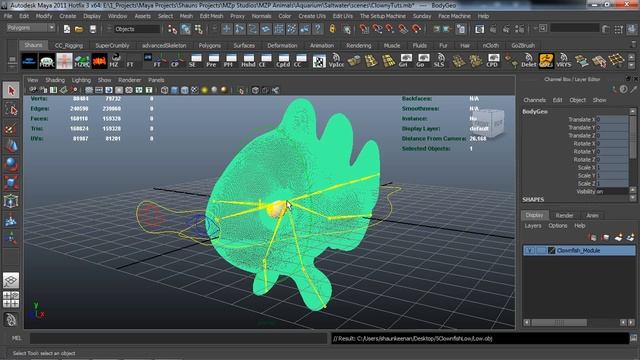
Task: Choose the Paint Selection tool
Action: [11, 128]
